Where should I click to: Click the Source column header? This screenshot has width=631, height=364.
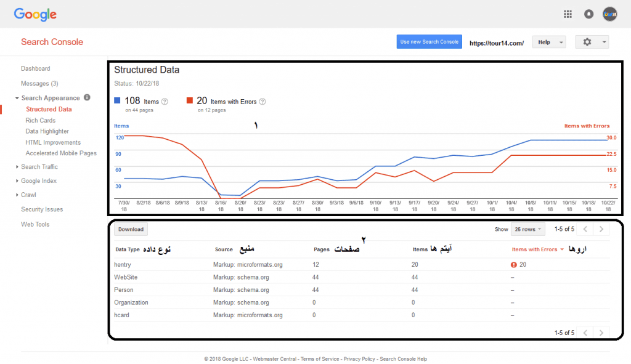point(224,249)
